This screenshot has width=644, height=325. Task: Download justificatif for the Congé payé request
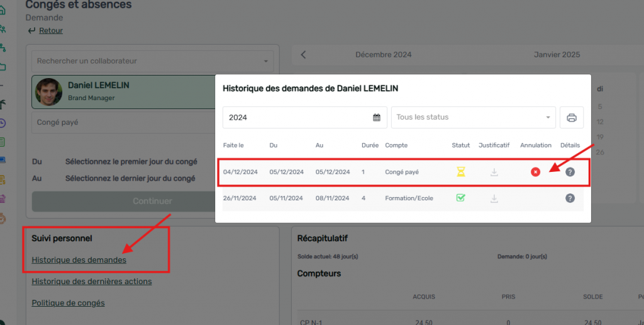pos(494,172)
